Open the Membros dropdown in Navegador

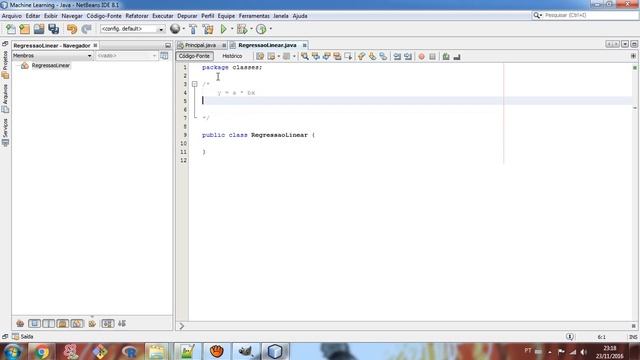pos(52,56)
